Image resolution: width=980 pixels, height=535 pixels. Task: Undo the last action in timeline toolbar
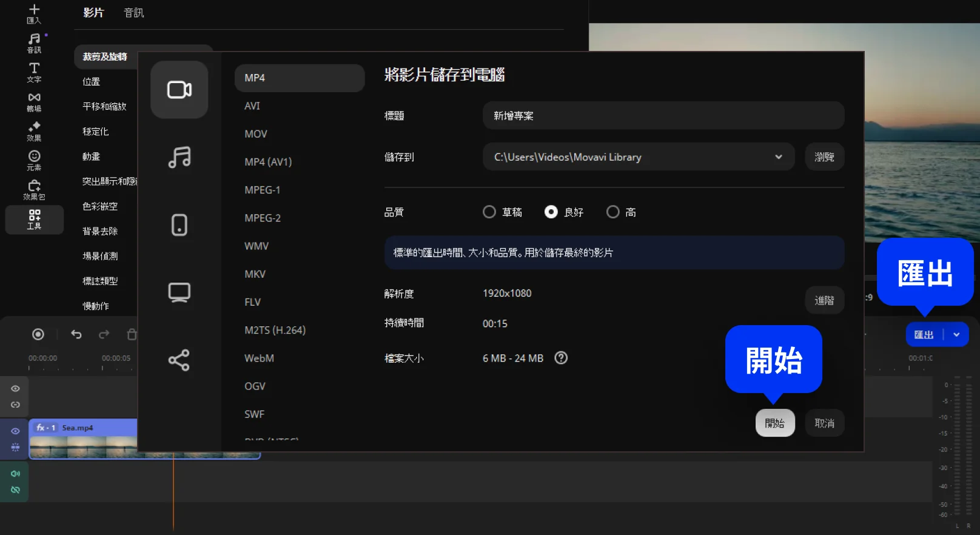click(x=76, y=334)
